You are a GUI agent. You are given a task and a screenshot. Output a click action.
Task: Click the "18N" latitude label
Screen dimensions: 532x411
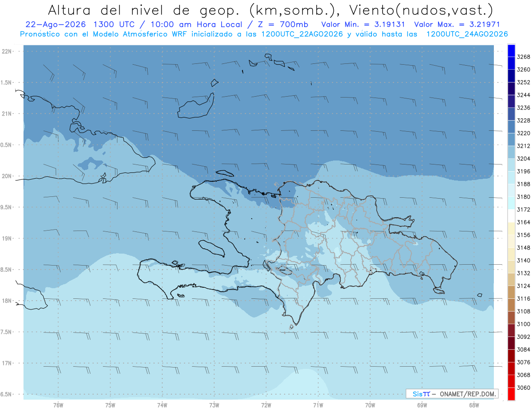[x=7, y=301]
